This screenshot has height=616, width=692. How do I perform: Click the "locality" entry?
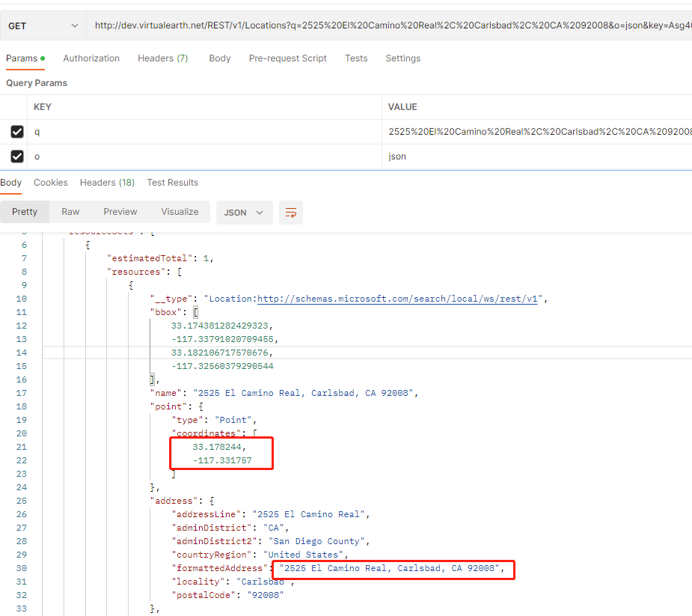[232, 582]
